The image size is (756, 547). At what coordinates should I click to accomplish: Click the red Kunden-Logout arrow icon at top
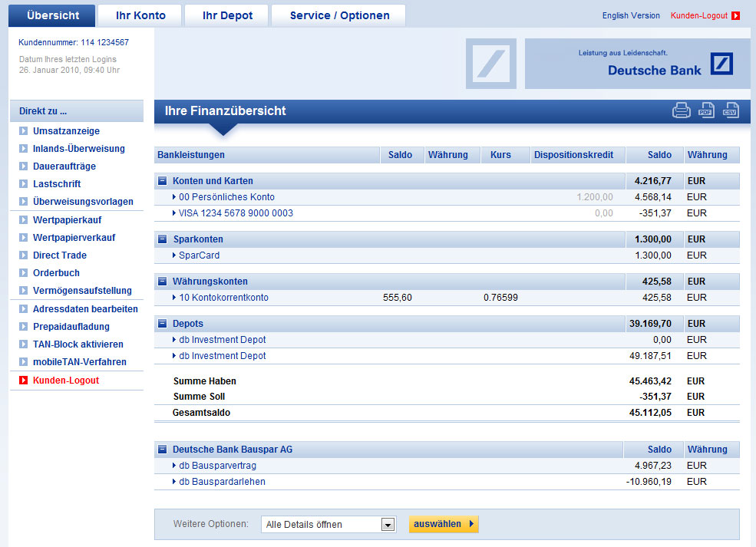(735, 16)
